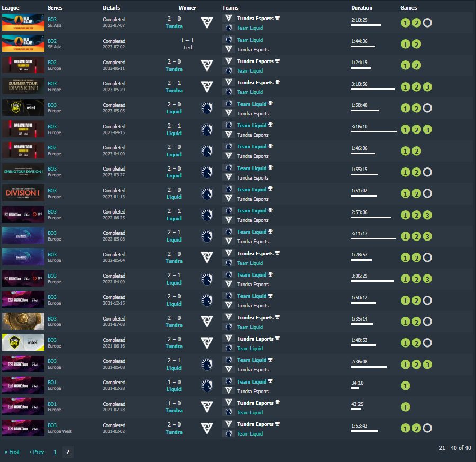Open Summer Tour Division I league thumbnail
Image resolution: width=476 pixels, height=462 pixels.
point(23,86)
